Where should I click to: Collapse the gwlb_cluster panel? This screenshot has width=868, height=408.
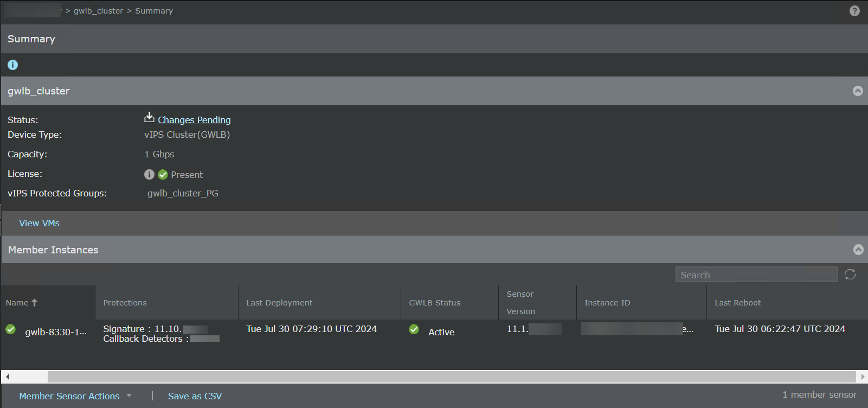[858, 91]
